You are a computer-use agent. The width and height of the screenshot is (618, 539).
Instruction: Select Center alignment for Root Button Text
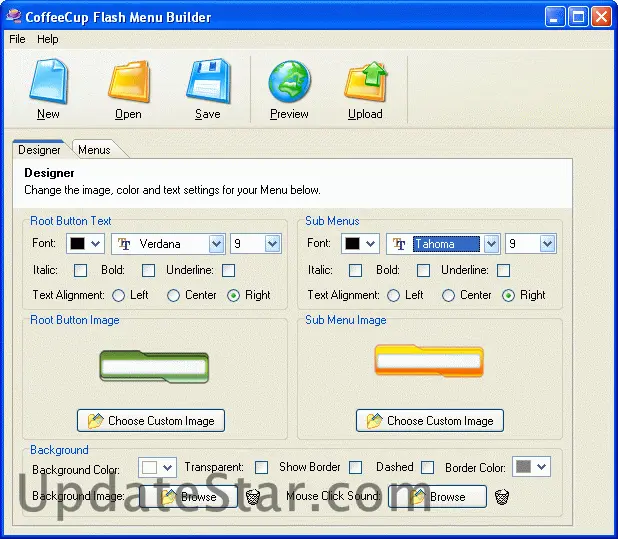click(x=173, y=296)
